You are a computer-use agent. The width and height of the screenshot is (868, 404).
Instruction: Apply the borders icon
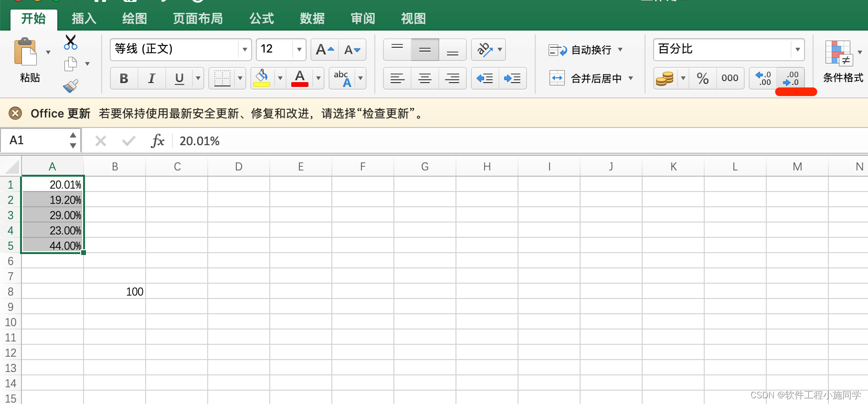coord(222,78)
